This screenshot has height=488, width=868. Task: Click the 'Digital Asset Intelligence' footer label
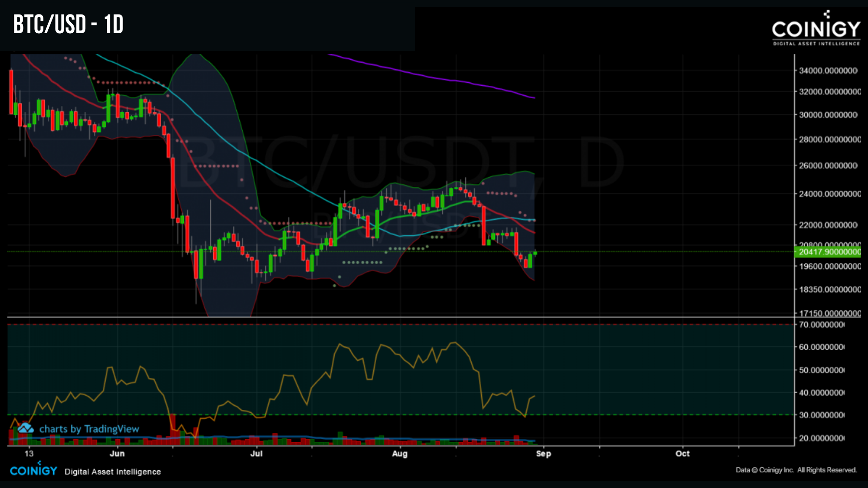(112, 472)
